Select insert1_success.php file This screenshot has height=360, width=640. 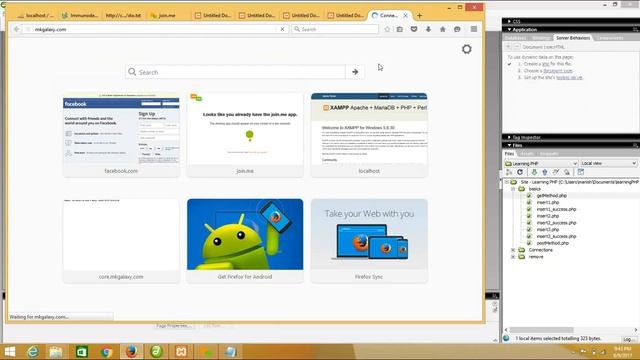556,209
